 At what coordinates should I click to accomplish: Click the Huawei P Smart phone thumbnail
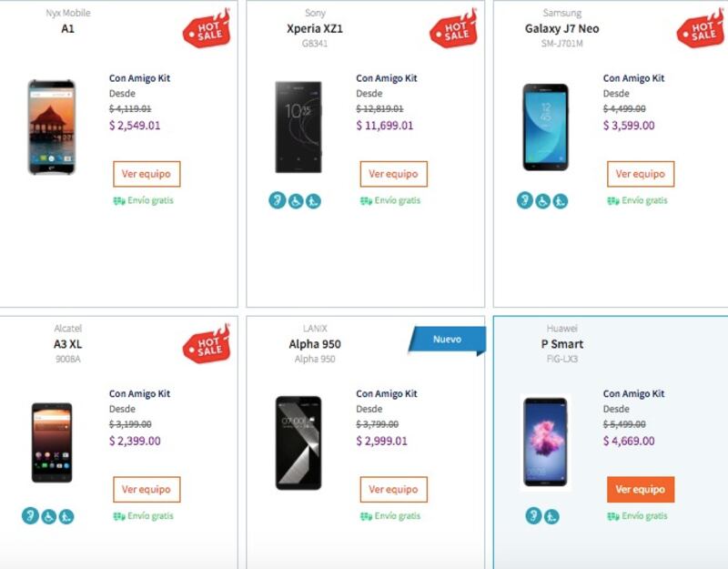545,442
